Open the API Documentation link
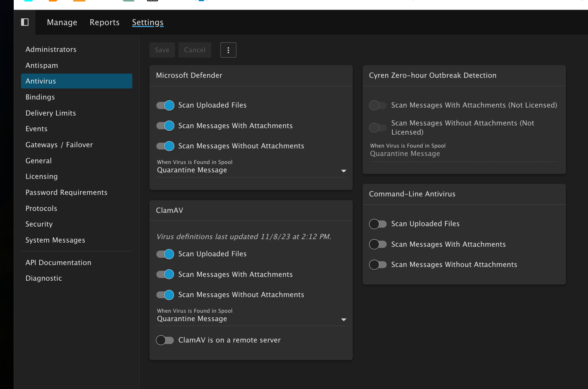The height and width of the screenshot is (389, 588). coord(58,263)
